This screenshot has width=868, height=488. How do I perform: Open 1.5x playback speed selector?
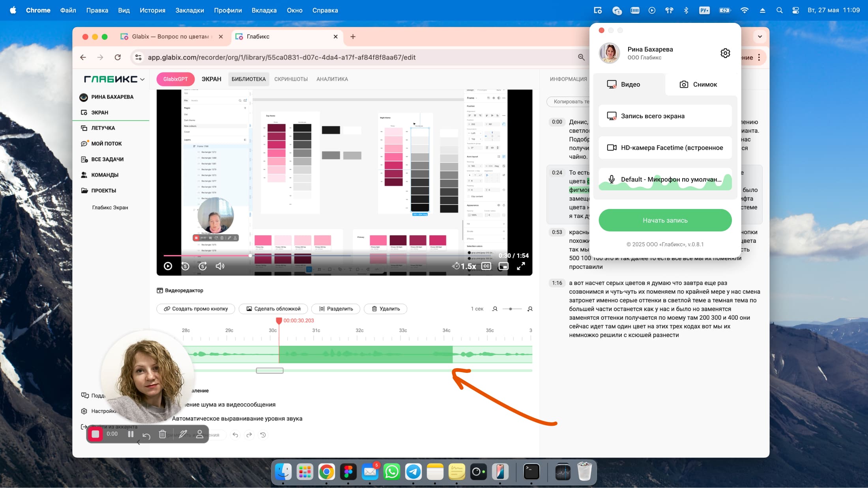[464, 266]
